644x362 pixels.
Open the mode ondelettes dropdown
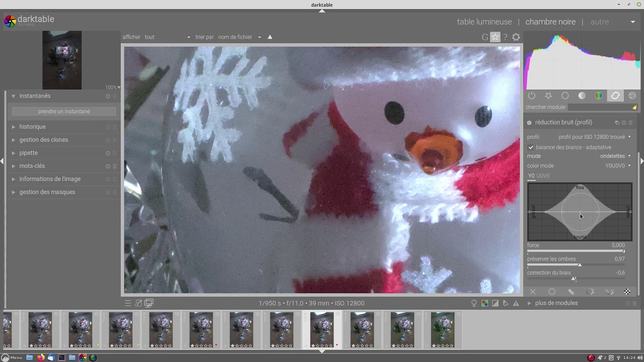tap(579, 156)
